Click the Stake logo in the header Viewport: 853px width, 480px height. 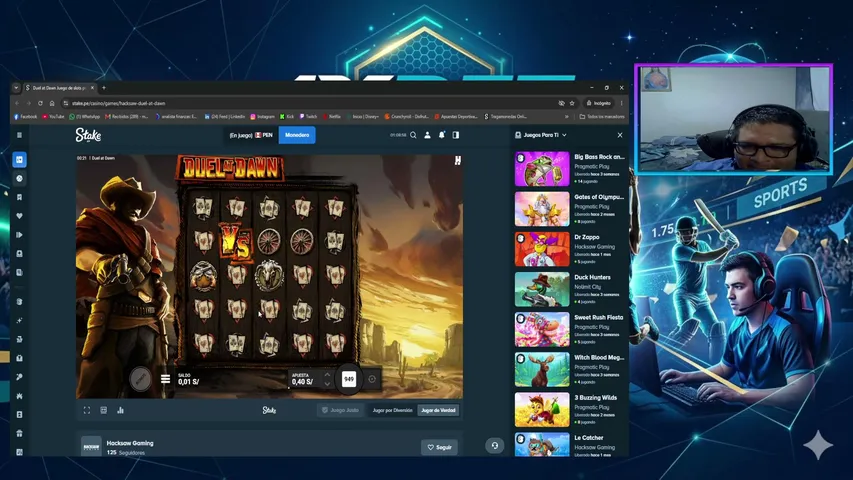click(88, 135)
